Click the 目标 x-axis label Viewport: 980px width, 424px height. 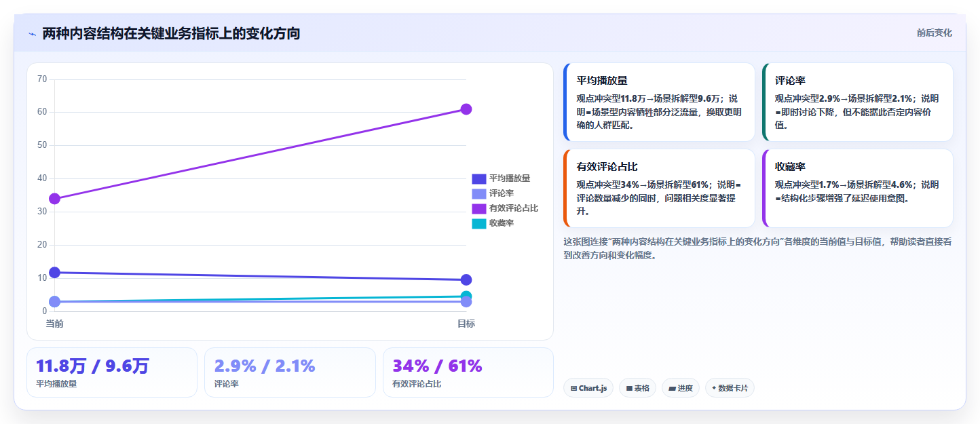pyautogui.click(x=466, y=324)
